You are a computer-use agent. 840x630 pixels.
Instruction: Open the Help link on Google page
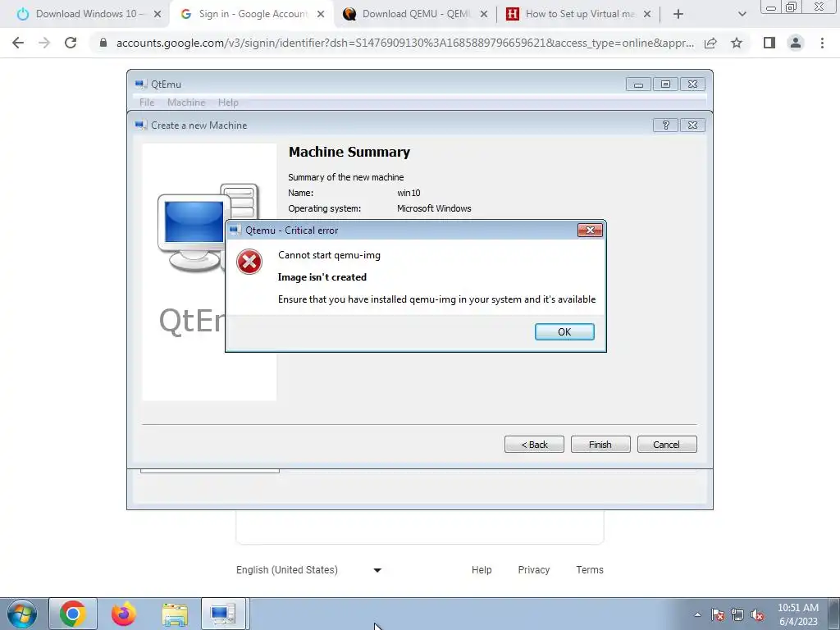pos(482,569)
